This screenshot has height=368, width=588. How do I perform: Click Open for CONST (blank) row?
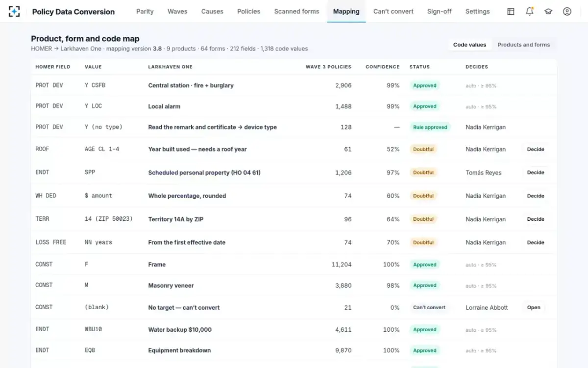tap(534, 308)
